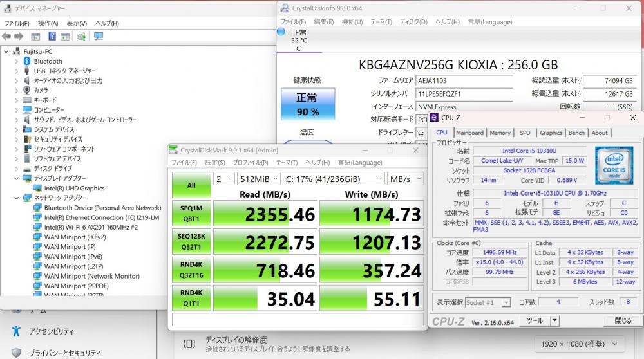Select WAN Miniport (IKEv2) entry

[x=75, y=237]
